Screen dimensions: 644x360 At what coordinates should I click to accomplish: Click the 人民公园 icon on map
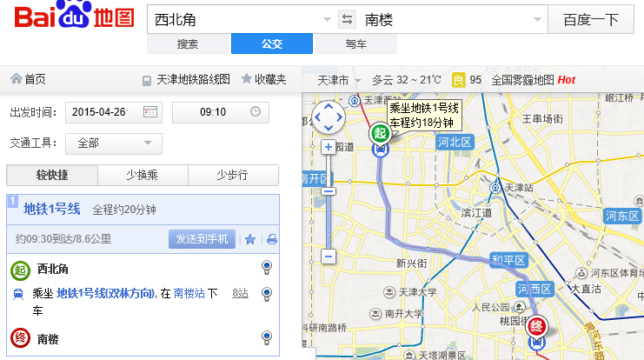520,307
